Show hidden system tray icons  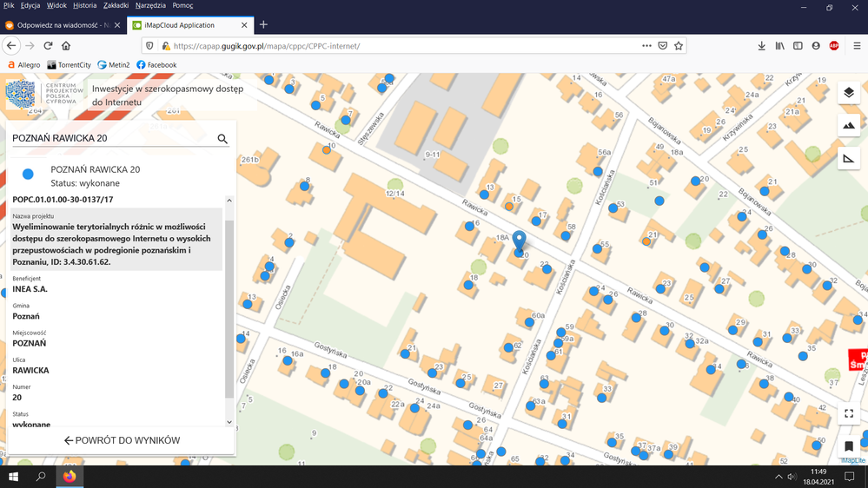(779, 477)
